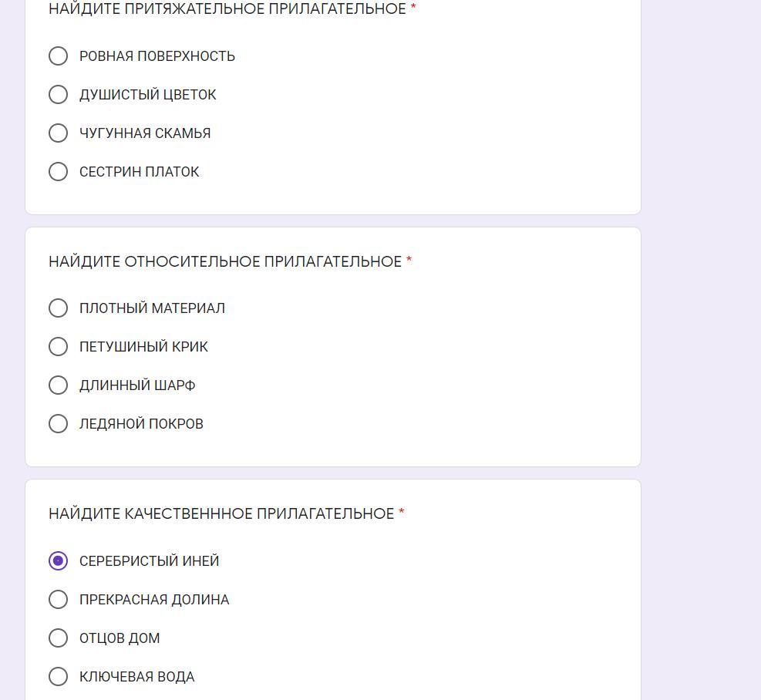Choose the ДУШИСТЫЙ ЦВЕТОК option
The width and height of the screenshot is (761, 700).
(58, 95)
